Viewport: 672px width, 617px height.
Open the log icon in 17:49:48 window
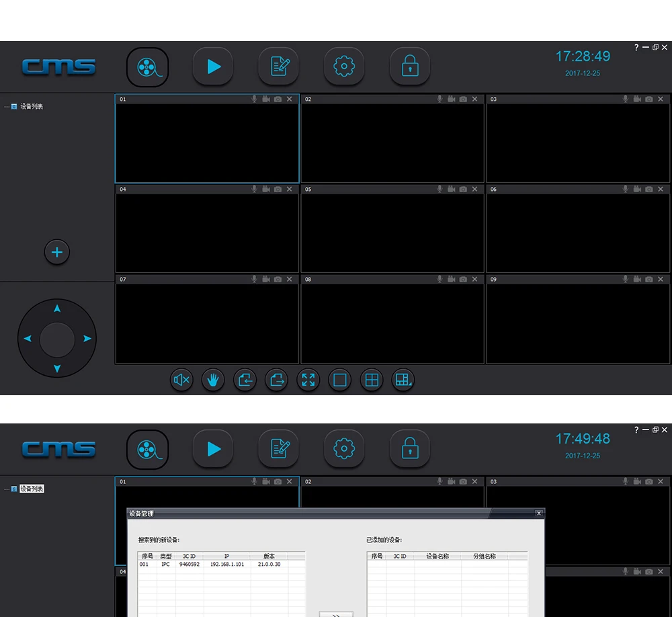[279, 449]
